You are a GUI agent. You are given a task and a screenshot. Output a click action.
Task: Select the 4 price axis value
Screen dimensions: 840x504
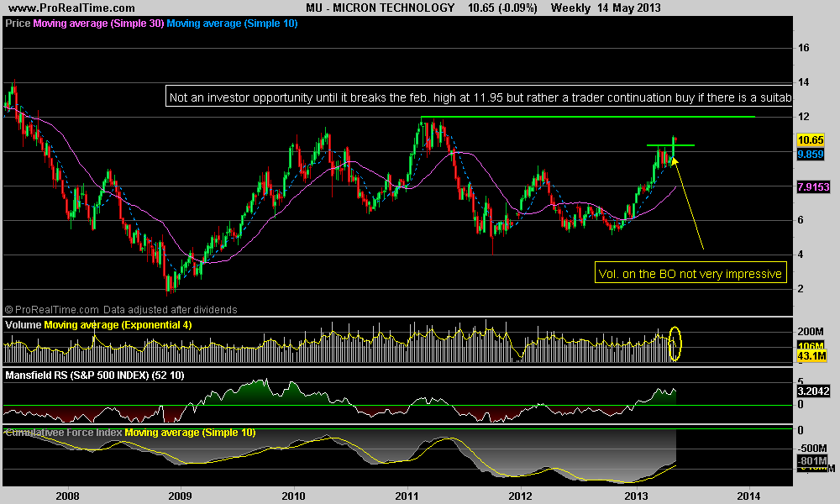click(801, 255)
